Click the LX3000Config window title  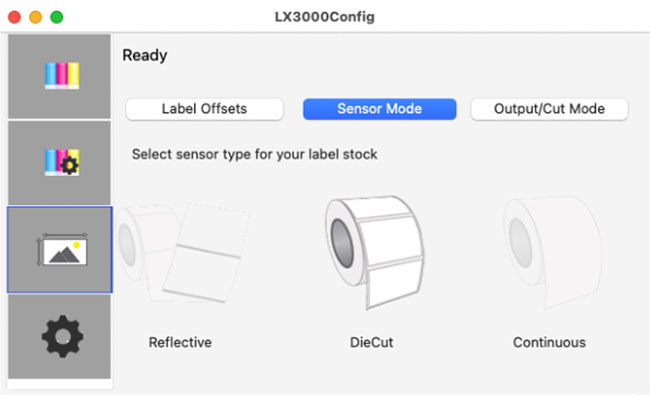pos(325,17)
